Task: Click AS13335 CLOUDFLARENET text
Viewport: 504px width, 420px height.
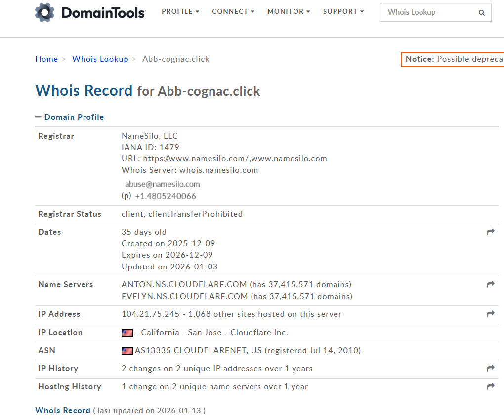Action: pyautogui.click(x=191, y=350)
